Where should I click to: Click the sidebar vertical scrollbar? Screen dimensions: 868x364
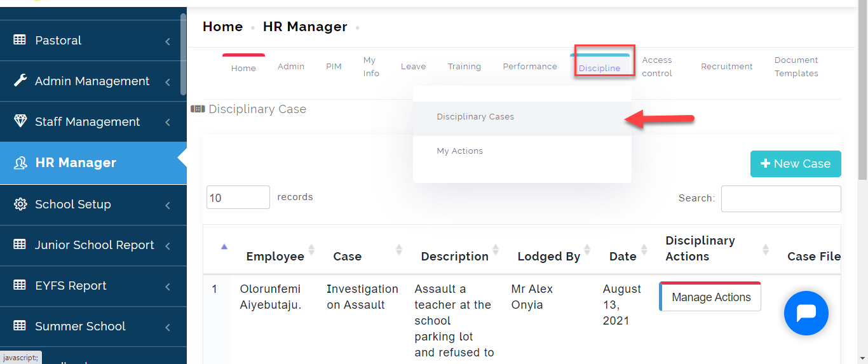click(184, 54)
